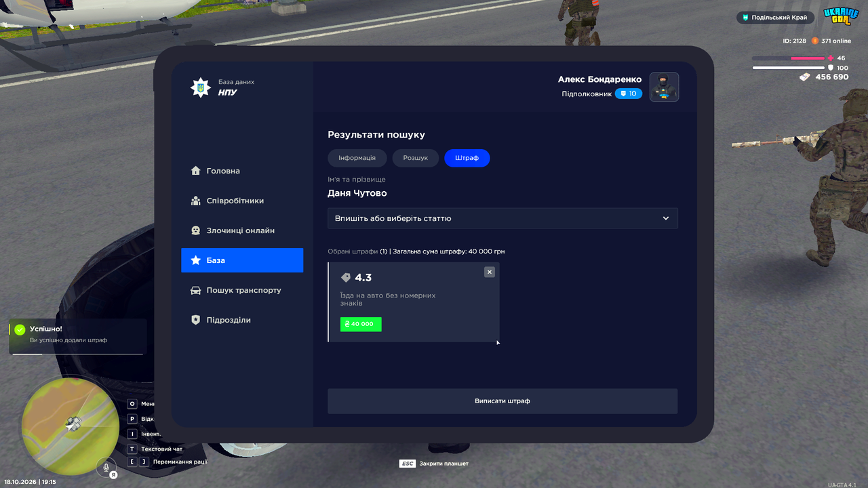Viewport: 868px width, 488px height.
Task: Remove the 4.3 fine card with X
Action: tap(490, 272)
